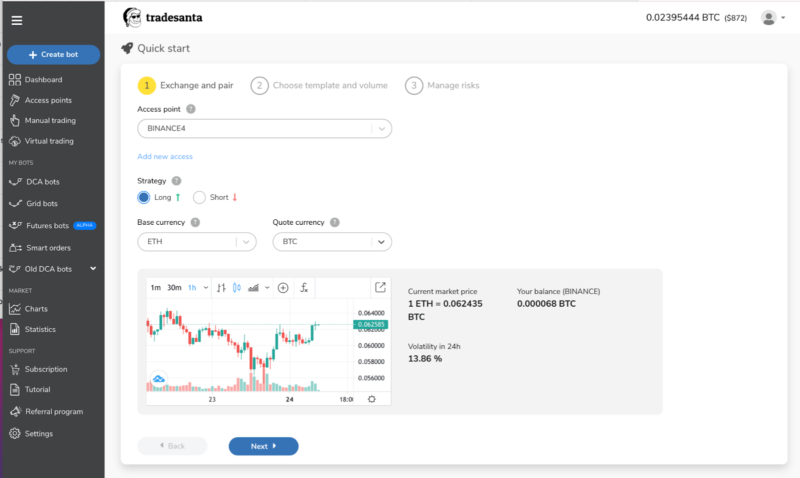Viewport: 800px width, 478px height.
Task: Click the Settings gear icon
Action: 15,434
